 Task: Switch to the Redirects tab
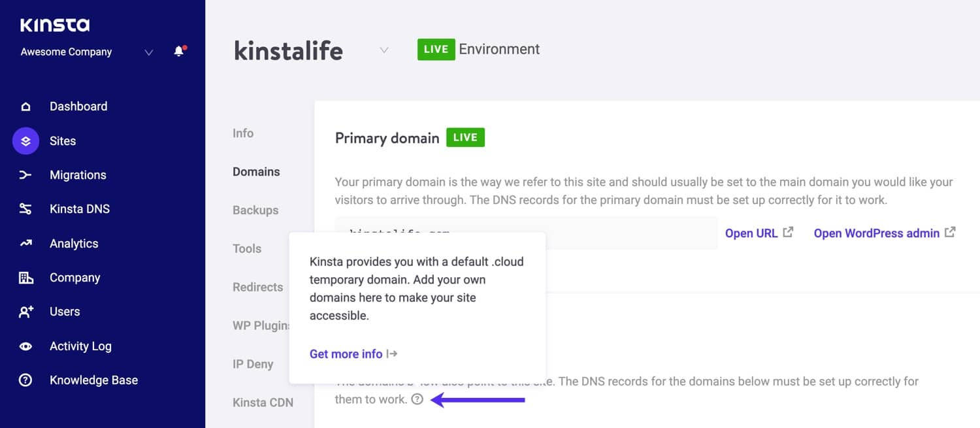point(257,287)
